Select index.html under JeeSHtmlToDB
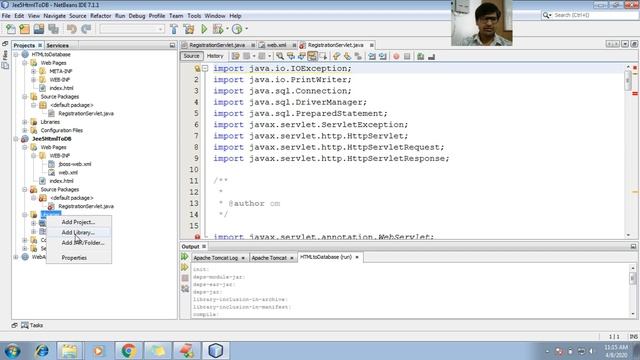Screen dimensions: 640x360 click(61, 181)
